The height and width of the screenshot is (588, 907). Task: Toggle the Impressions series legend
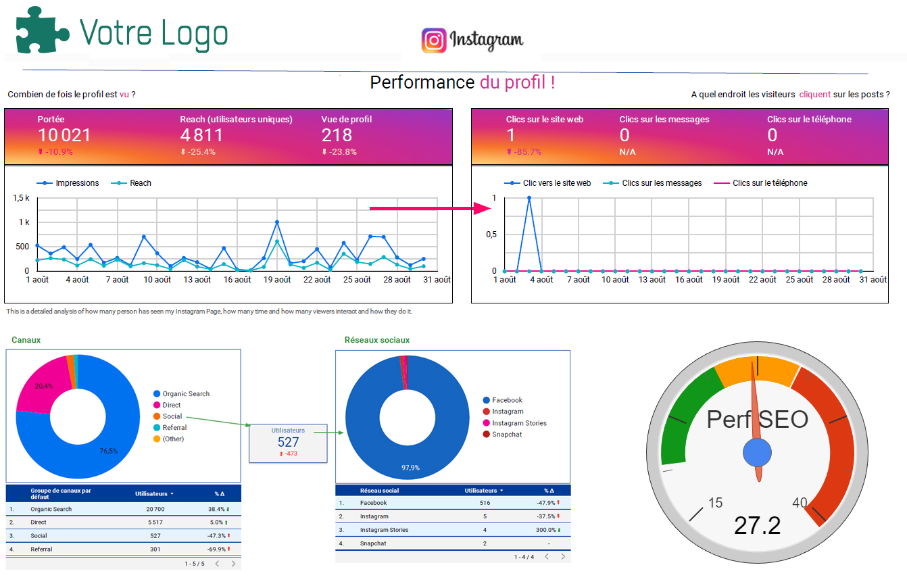[68, 183]
